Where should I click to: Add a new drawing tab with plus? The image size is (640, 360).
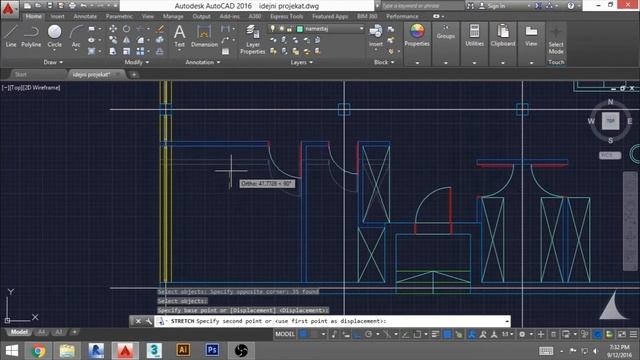(x=134, y=74)
